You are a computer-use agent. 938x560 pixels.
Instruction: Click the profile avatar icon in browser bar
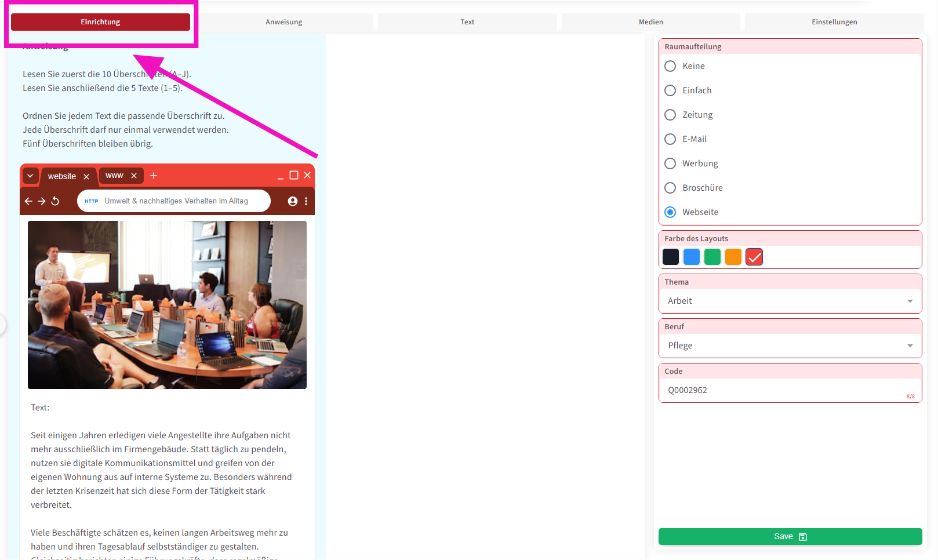coord(293,201)
